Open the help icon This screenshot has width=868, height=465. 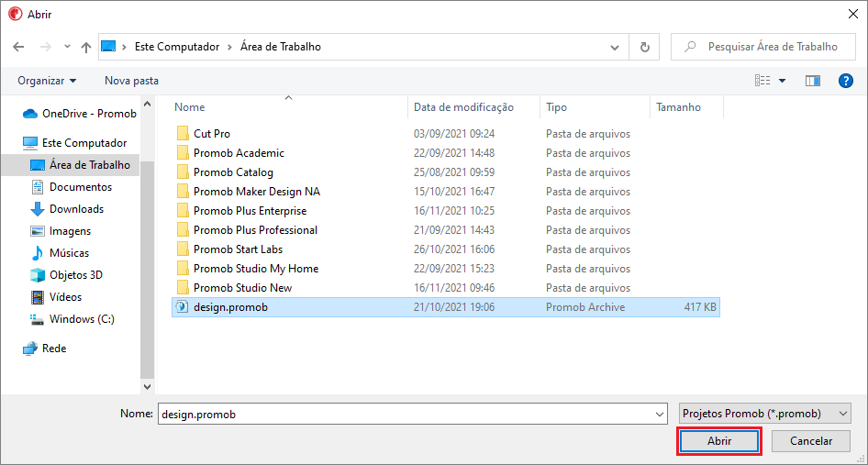846,81
